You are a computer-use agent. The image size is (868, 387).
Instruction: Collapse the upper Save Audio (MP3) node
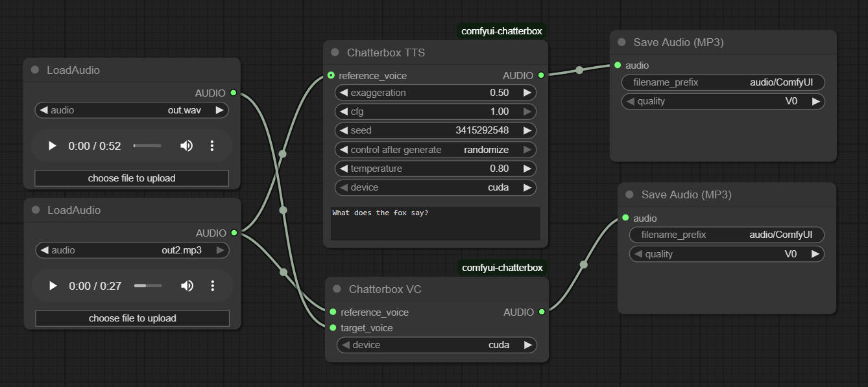pyautogui.click(x=621, y=42)
